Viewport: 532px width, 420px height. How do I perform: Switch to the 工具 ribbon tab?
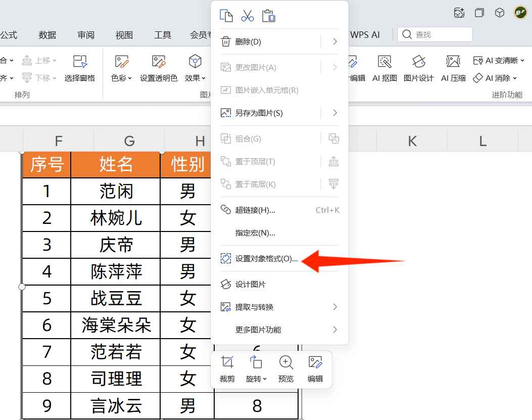pyautogui.click(x=163, y=35)
